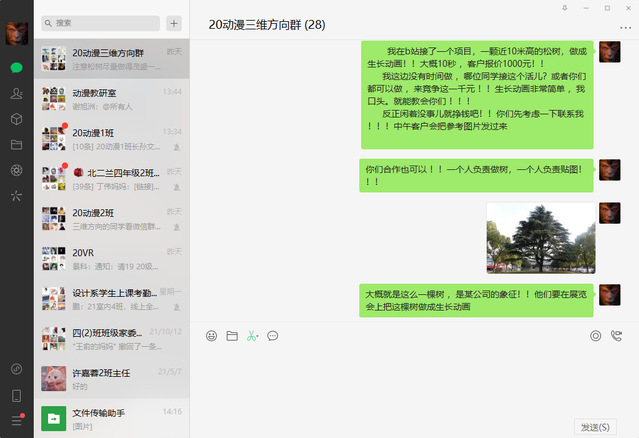The width and height of the screenshot is (639, 438).
Task: Select 动漫教研室 chat
Action: click(x=112, y=99)
